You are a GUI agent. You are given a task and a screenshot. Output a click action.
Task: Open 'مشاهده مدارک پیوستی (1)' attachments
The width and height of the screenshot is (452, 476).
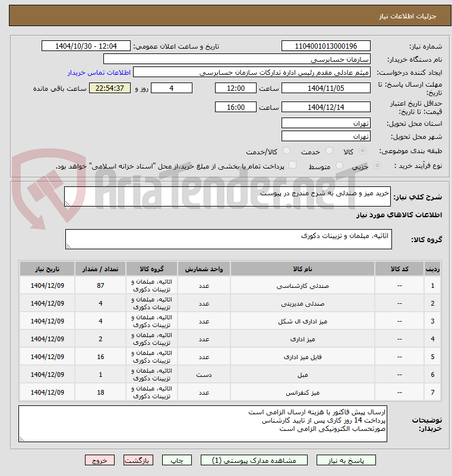[x=254, y=460]
